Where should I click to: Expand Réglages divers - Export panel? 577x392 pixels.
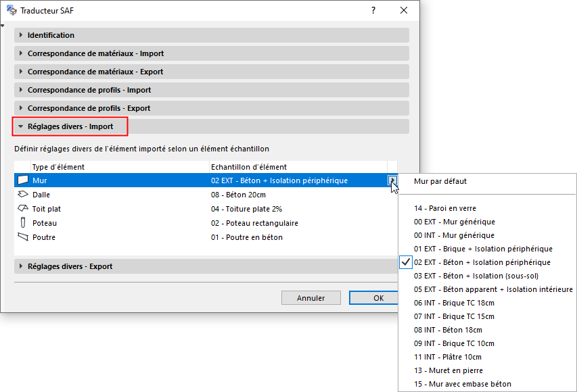tap(206, 266)
